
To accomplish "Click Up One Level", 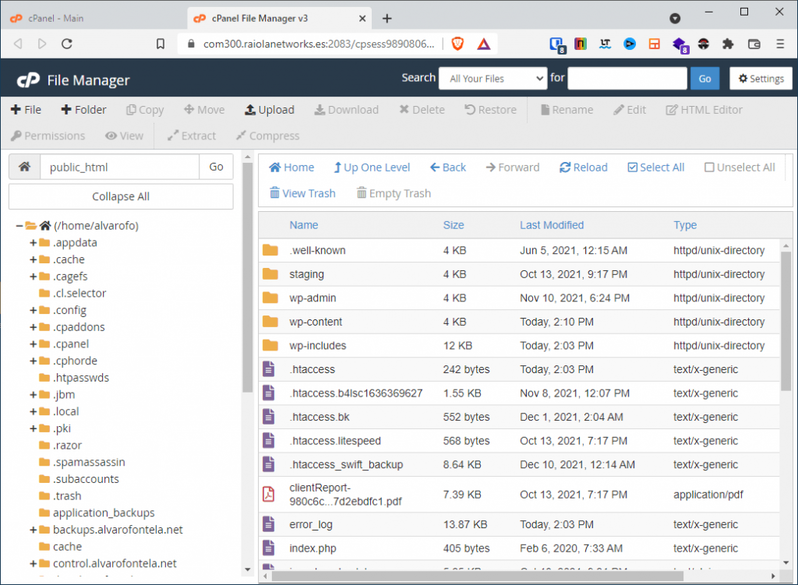I will tap(372, 167).
